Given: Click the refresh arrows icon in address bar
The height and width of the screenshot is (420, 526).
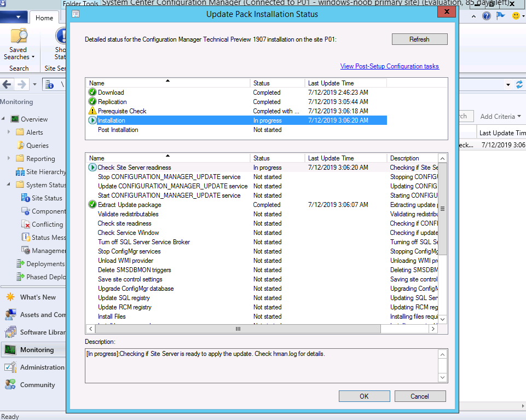Looking at the screenshot, I should [519, 85].
